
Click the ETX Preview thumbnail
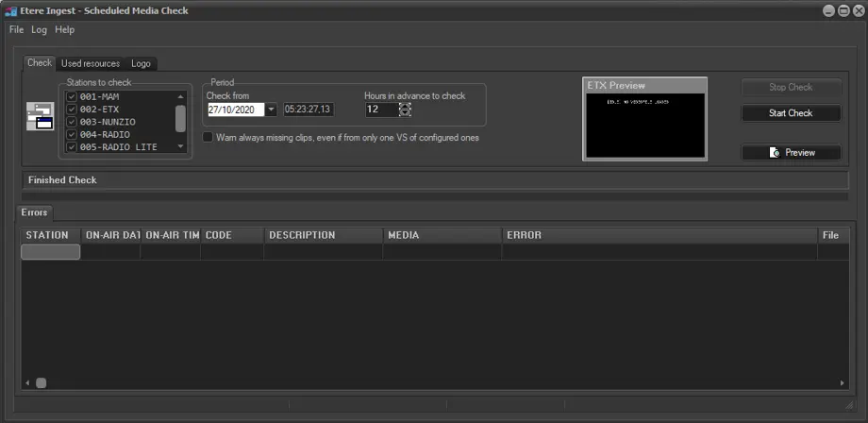644,126
